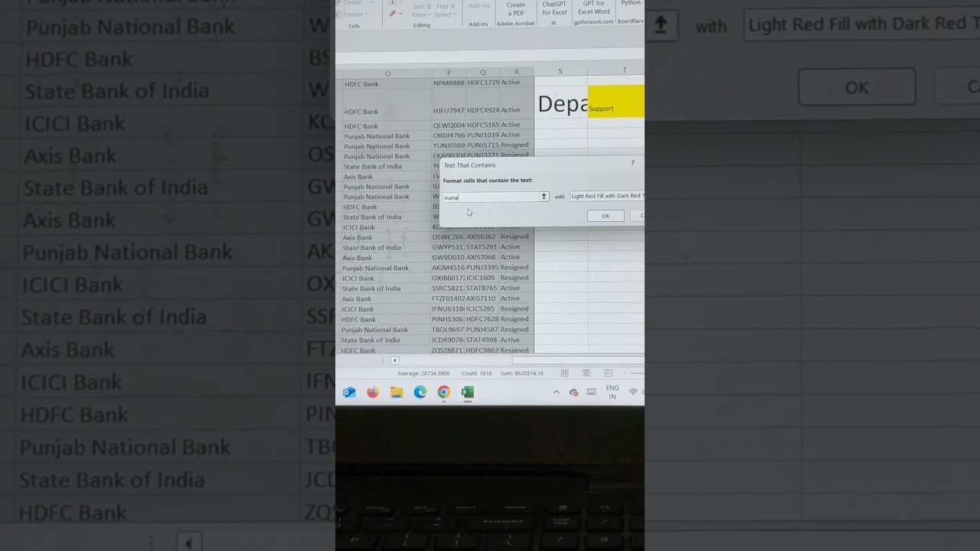This screenshot has width=980, height=551.
Task: Click the ENG IN language indicator
Action: pos(612,393)
